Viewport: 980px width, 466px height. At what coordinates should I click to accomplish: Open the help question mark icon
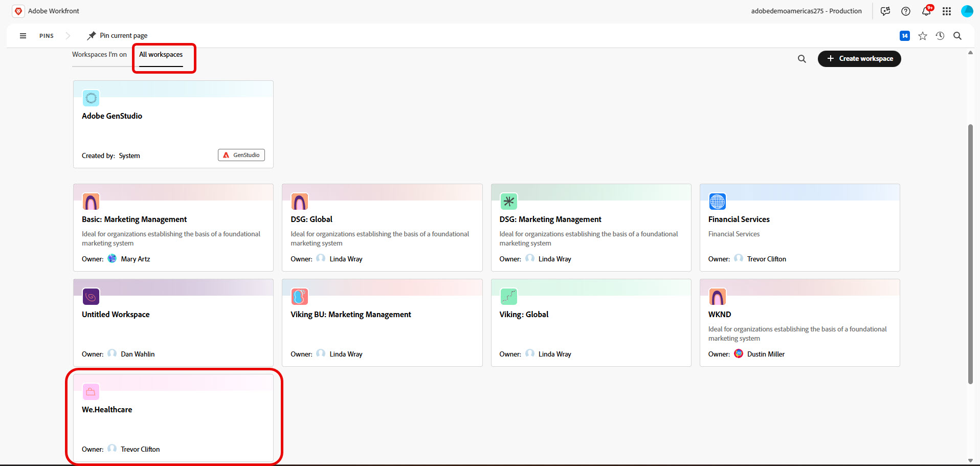click(x=906, y=11)
